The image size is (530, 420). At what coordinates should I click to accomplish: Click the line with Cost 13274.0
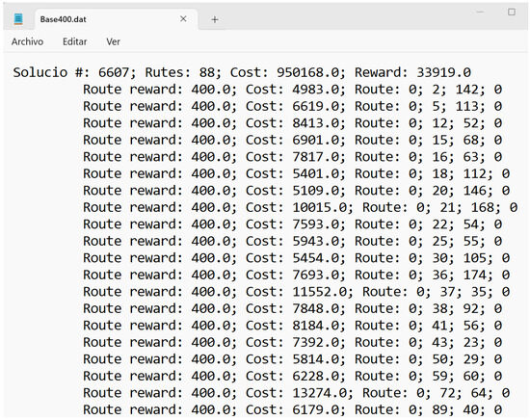297,393
